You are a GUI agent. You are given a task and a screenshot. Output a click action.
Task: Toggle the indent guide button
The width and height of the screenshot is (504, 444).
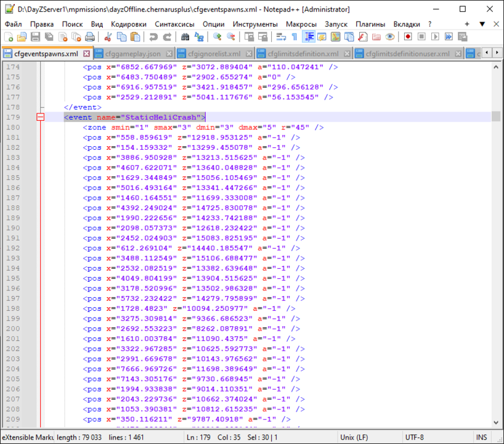click(x=309, y=37)
